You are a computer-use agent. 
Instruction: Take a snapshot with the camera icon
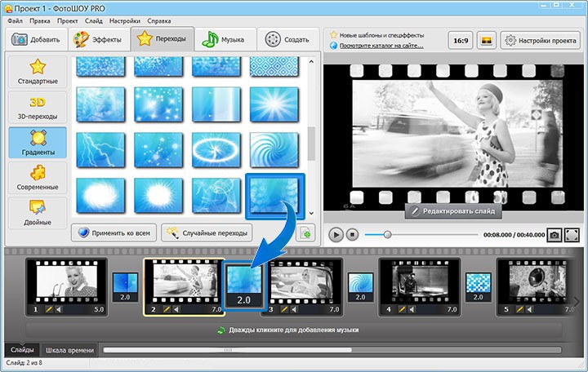(x=554, y=235)
